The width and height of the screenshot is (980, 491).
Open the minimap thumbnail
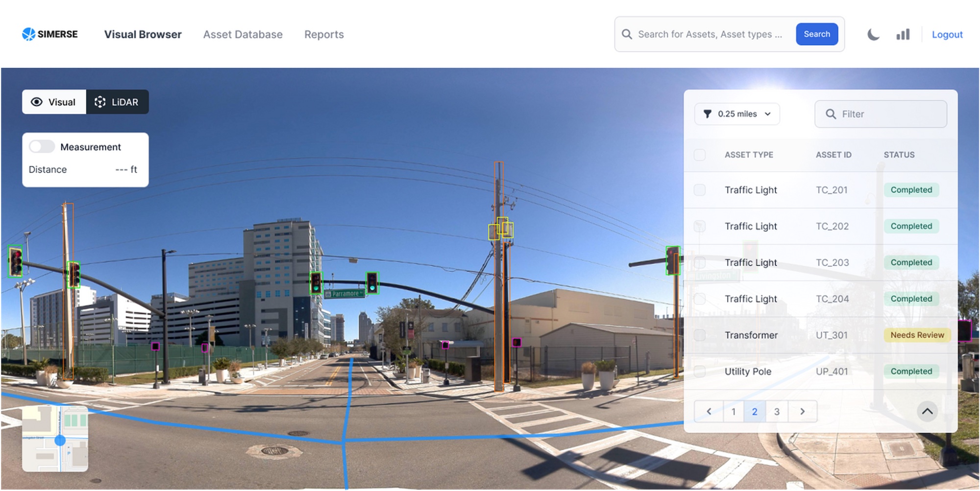pos(55,439)
